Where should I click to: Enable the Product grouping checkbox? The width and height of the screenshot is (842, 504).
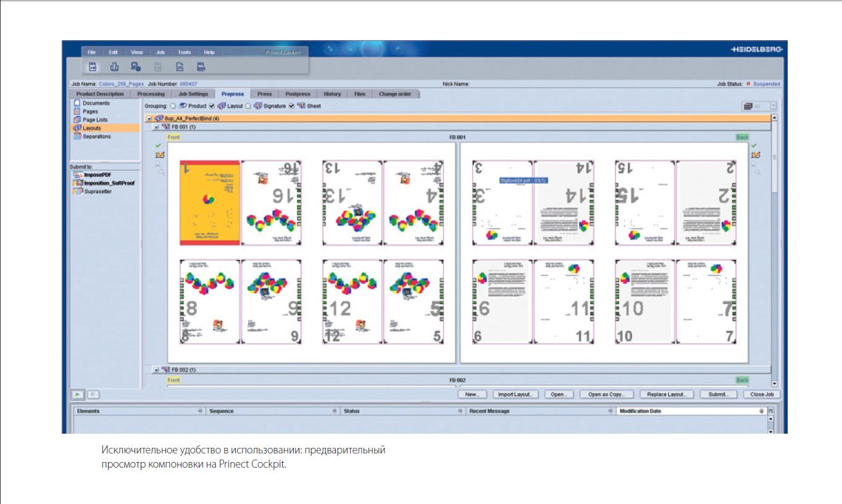click(173, 106)
